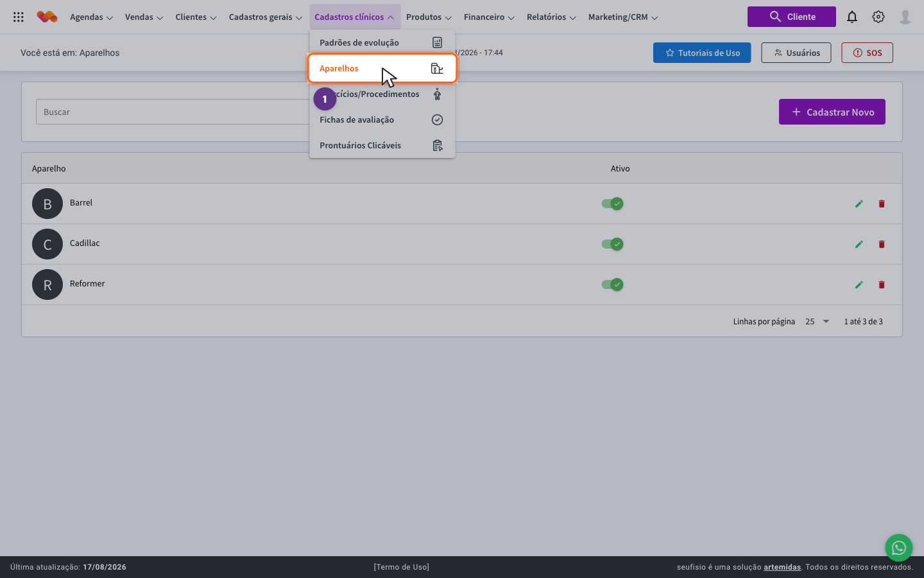Expand the Agendas menu
This screenshot has height=578, width=924.
[91, 17]
